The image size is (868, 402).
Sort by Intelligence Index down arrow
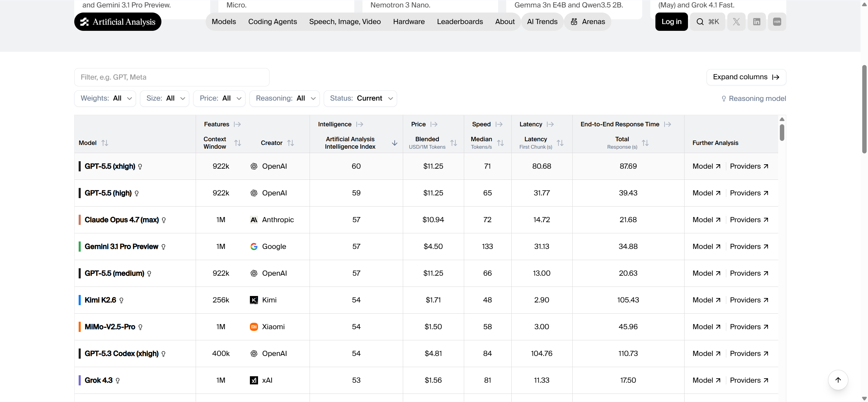coord(395,143)
